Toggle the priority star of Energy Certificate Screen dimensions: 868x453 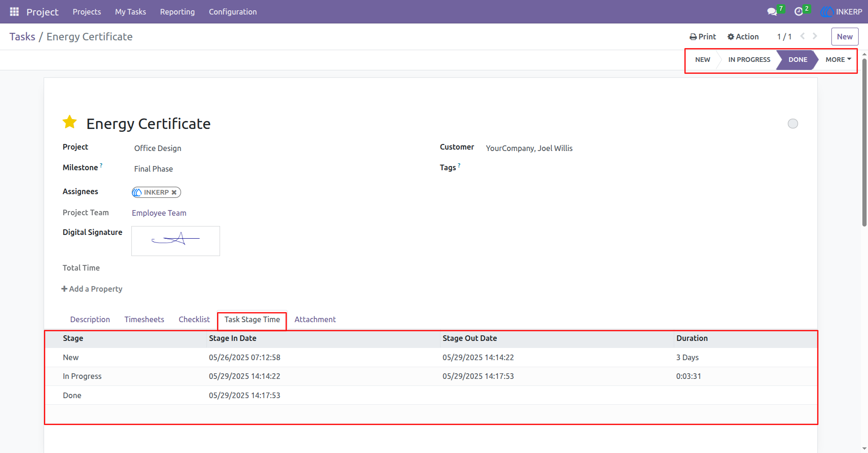[x=70, y=122]
